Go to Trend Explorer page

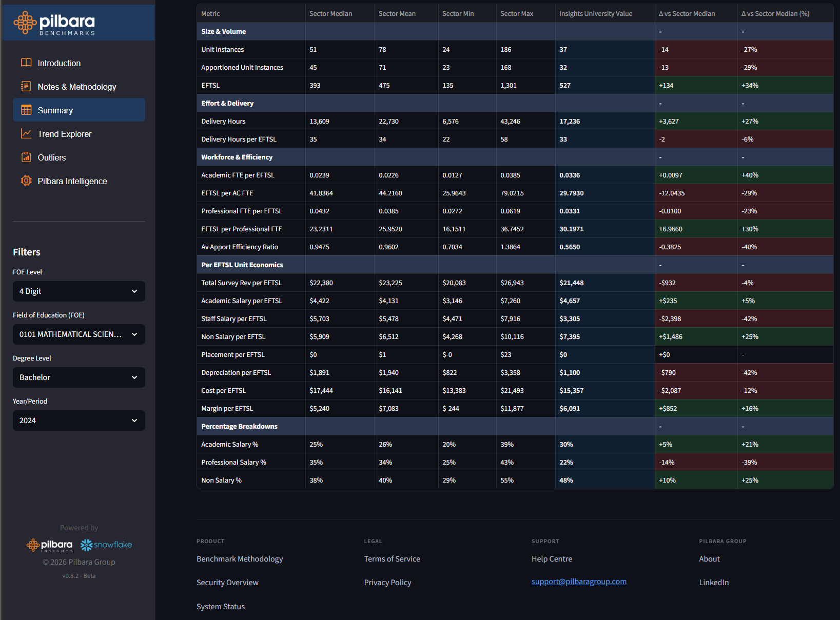pyautogui.click(x=65, y=134)
